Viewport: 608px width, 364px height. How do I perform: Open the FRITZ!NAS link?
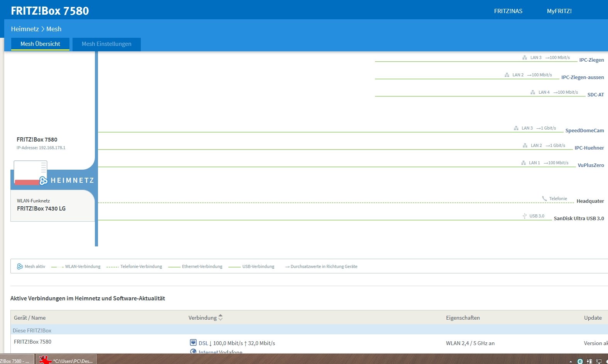click(508, 11)
